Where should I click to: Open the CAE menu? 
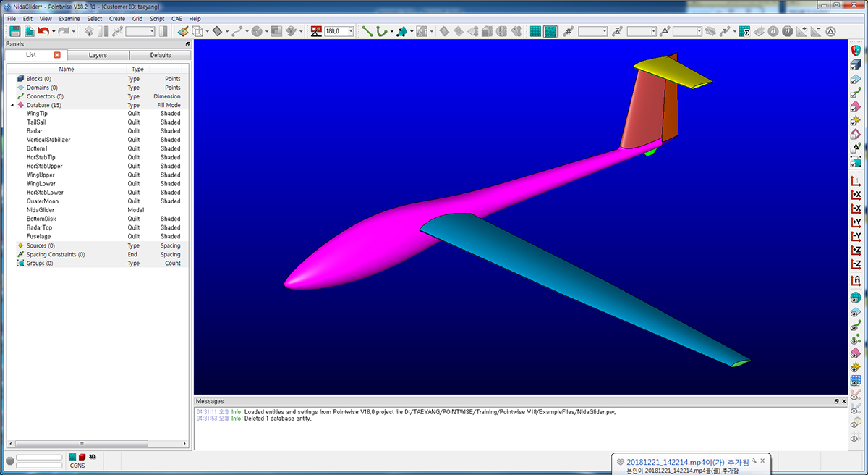coord(177,18)
